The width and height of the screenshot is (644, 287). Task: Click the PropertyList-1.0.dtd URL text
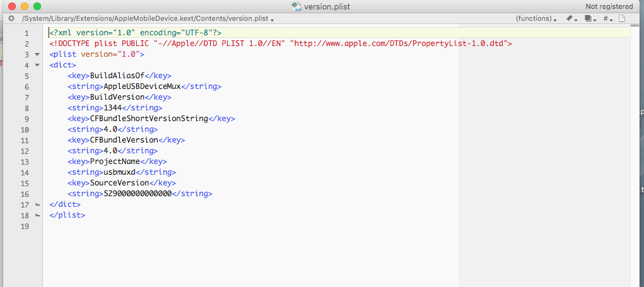(399, 44)
